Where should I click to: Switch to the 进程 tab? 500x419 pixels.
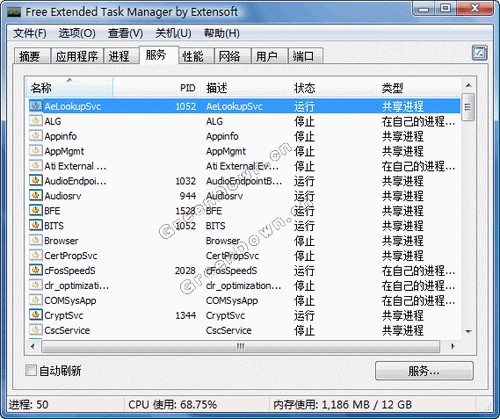(119, 56)
